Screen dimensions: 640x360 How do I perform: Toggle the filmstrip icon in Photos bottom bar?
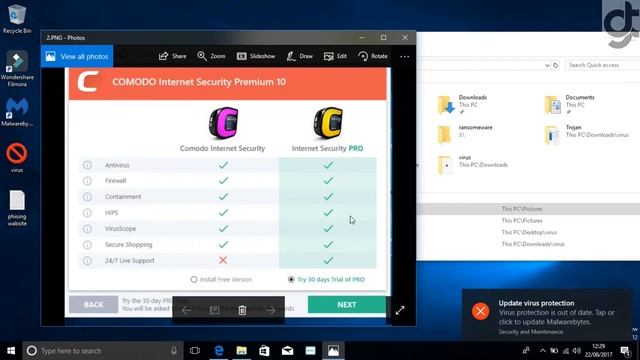(x=214, y=310)
